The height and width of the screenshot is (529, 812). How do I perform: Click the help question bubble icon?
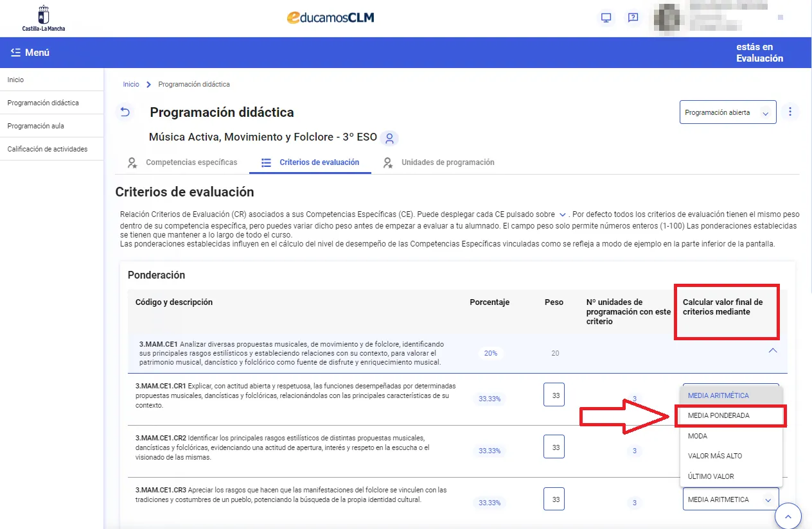click(633, 18)
